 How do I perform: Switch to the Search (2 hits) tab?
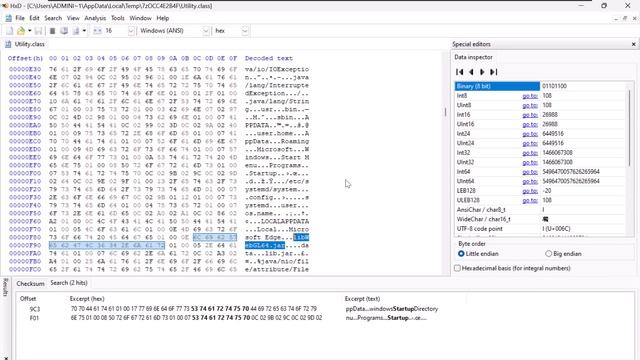(69, 283)
